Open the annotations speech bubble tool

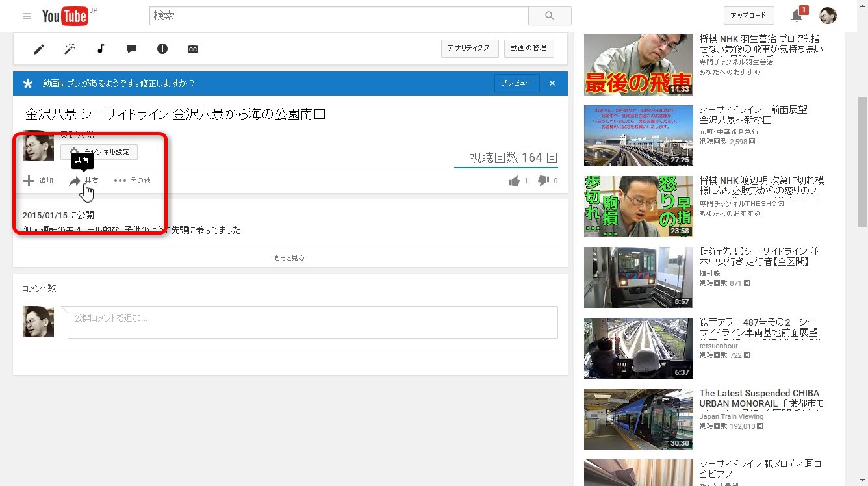coord(131,49)
